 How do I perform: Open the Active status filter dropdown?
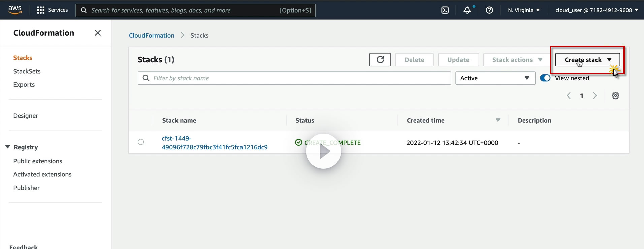[495, 78]
